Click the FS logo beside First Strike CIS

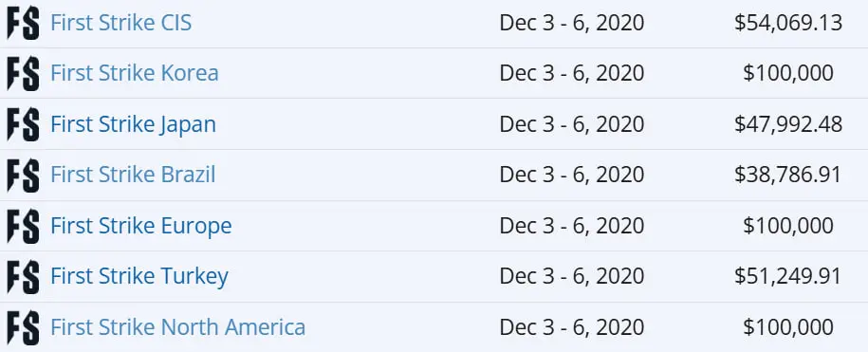pyautogui.click(x=23, y=23)
